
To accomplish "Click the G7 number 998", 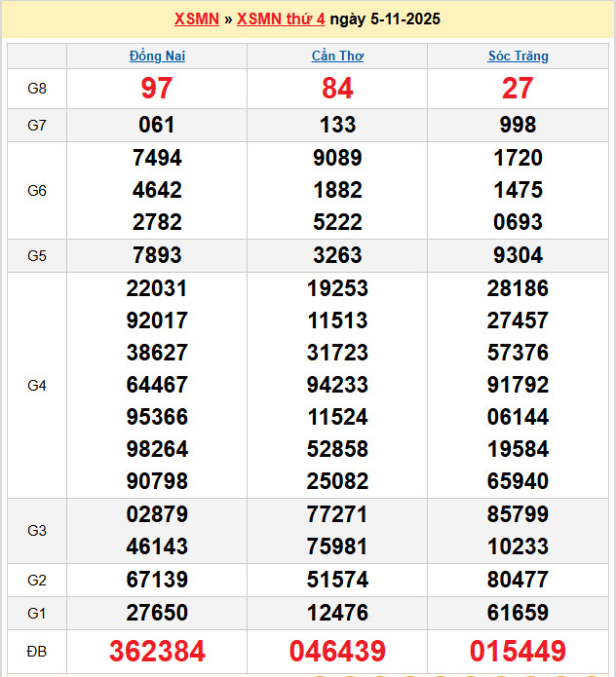I will coord(518,125).
